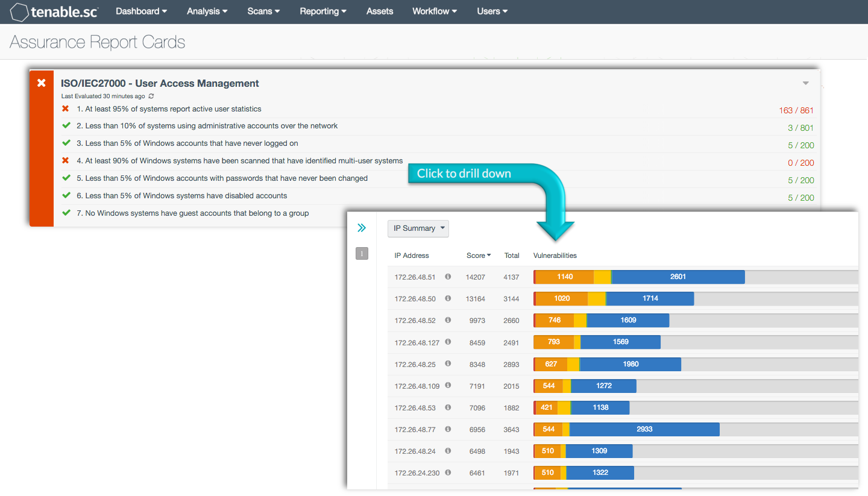This screenshot has height=496, width=868.
Task: Click the red X status icon of policy 1
Action: click(x=66, y=108)
